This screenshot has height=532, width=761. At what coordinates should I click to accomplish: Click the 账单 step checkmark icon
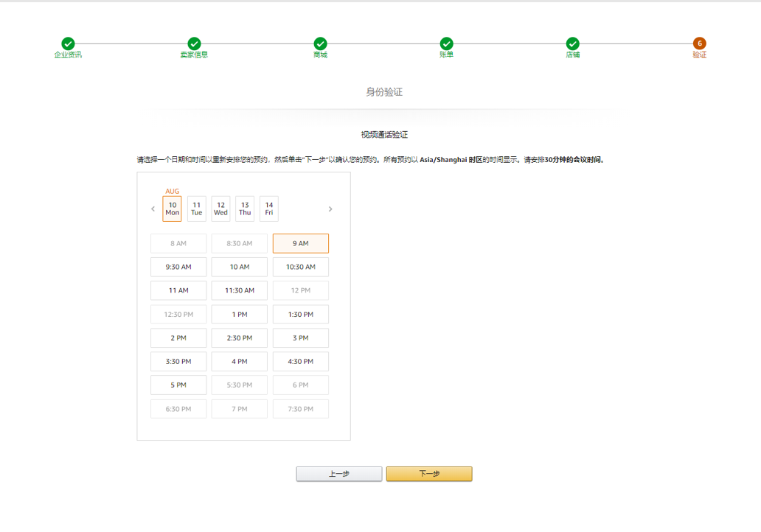[x=446, y=43]
